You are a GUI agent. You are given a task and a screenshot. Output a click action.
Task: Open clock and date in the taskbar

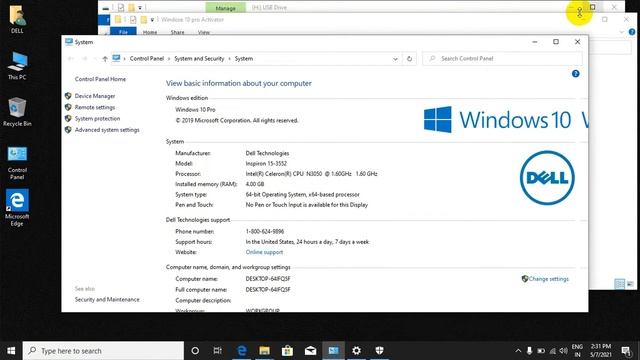tap(601, 351)
